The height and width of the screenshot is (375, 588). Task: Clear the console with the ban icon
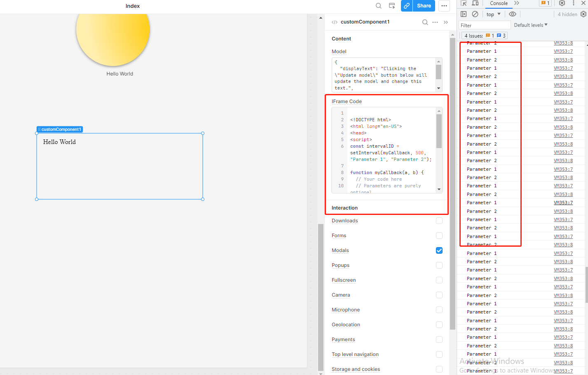tap(475, 14)
